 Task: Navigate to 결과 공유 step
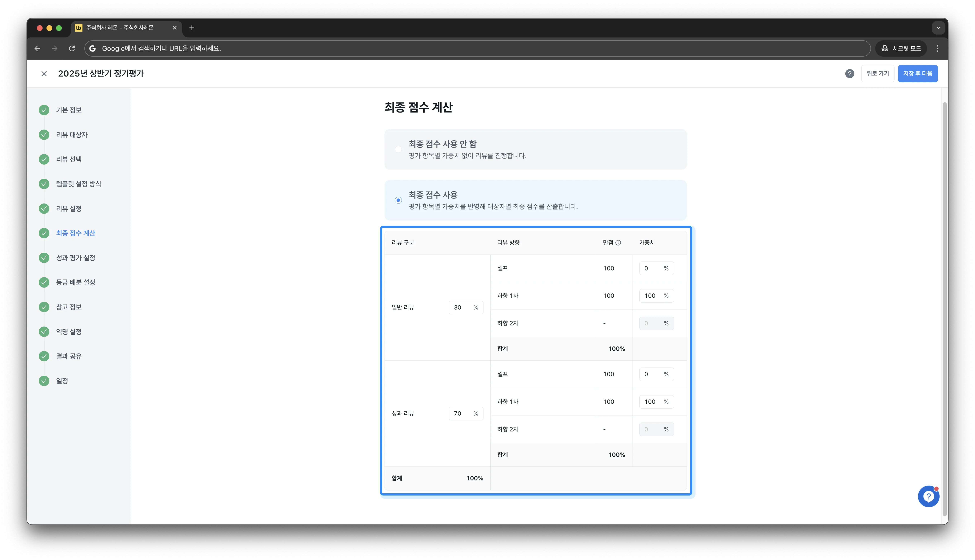(69, 356)
